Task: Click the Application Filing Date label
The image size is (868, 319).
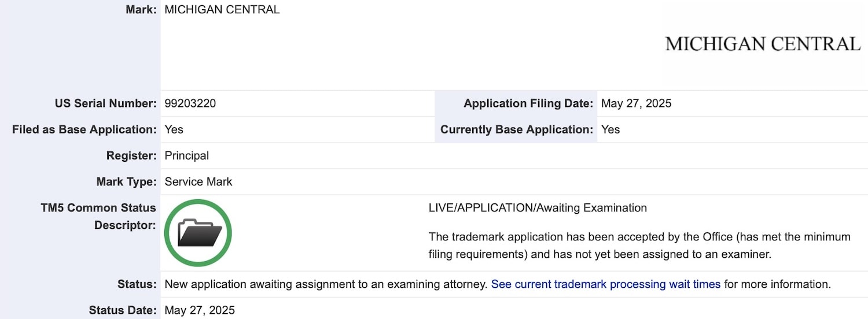Action: (528, 103)
